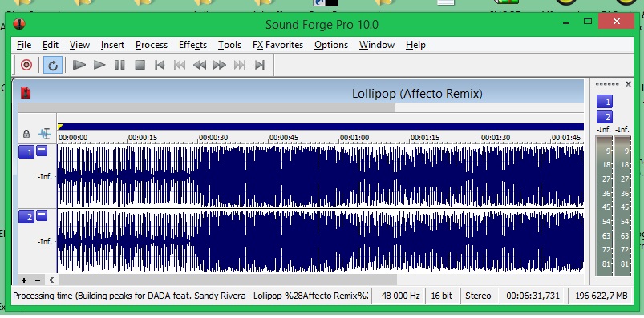Image resolution: width=644 pixels, height=318 pixels.
Task: Click the yellow cursor marker at start
Action: [60, 127]
